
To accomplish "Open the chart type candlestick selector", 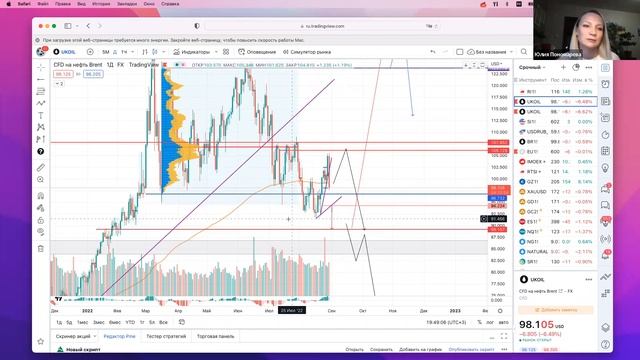I will pyautogui.click(x=155, y=52).
